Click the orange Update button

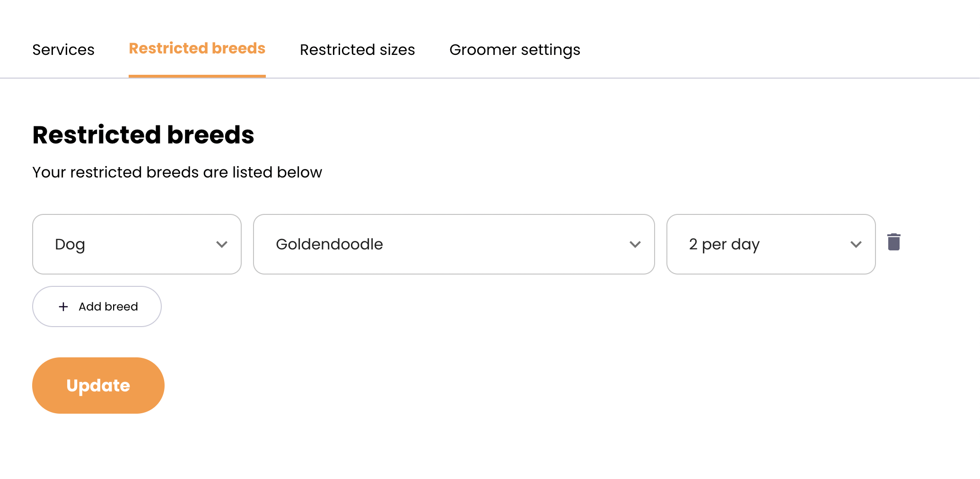tap(98, 385)
